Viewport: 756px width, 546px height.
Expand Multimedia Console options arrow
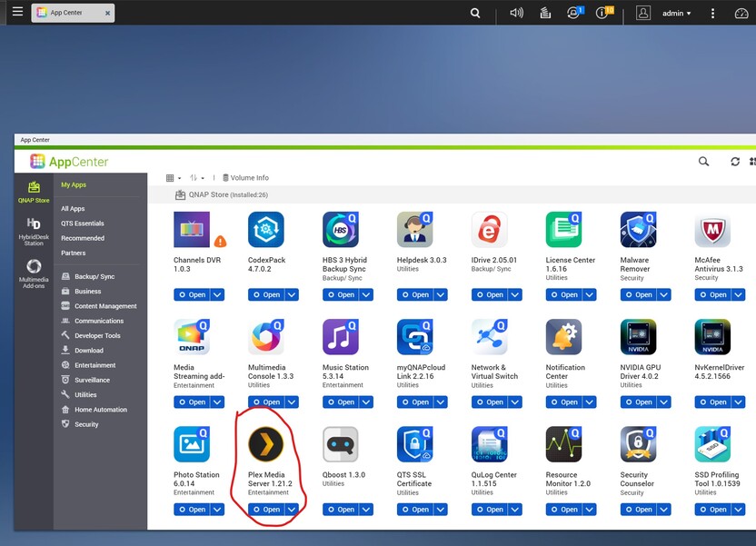pyautogui.click(x=293, y=402)
